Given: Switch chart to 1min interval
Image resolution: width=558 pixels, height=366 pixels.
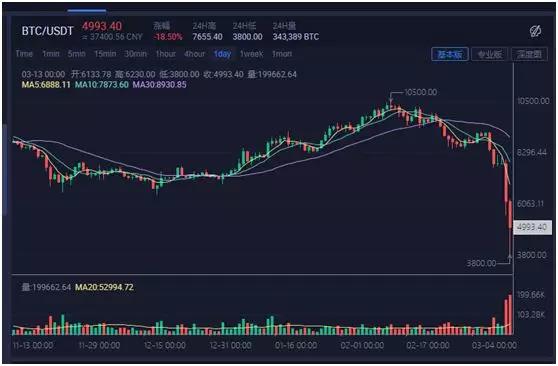Looking at the screenshot, I should pos(51,54).
